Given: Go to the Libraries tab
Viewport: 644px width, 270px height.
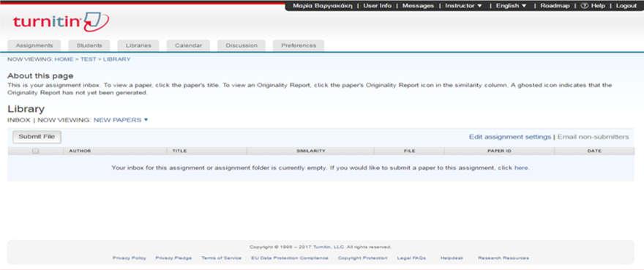Looking at the screenshot, I should pos(138,45).
